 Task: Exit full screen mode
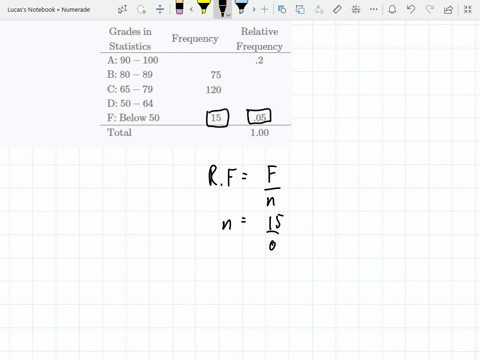[x=468, y=9]
